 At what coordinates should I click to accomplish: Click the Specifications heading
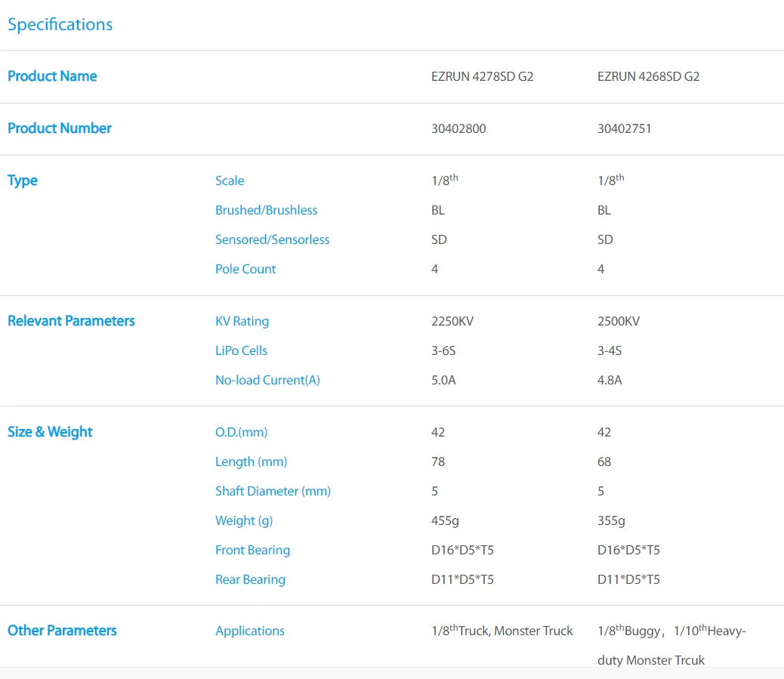point(60,24)
